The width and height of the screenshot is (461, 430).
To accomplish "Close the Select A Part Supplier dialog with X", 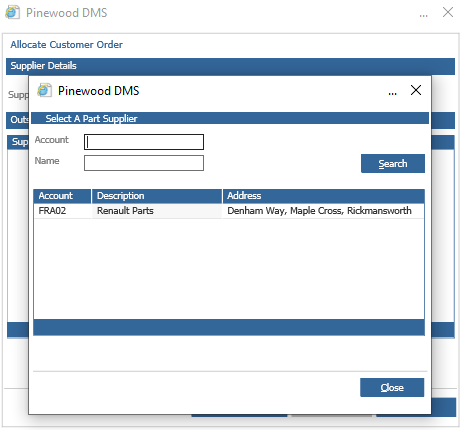I will tap(416, 90).
